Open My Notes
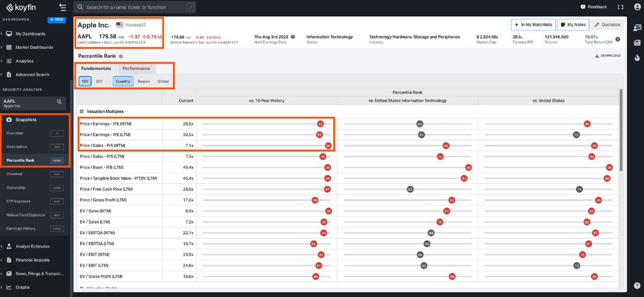The width and height of the screenshot is (644, 297). (574, 25)
